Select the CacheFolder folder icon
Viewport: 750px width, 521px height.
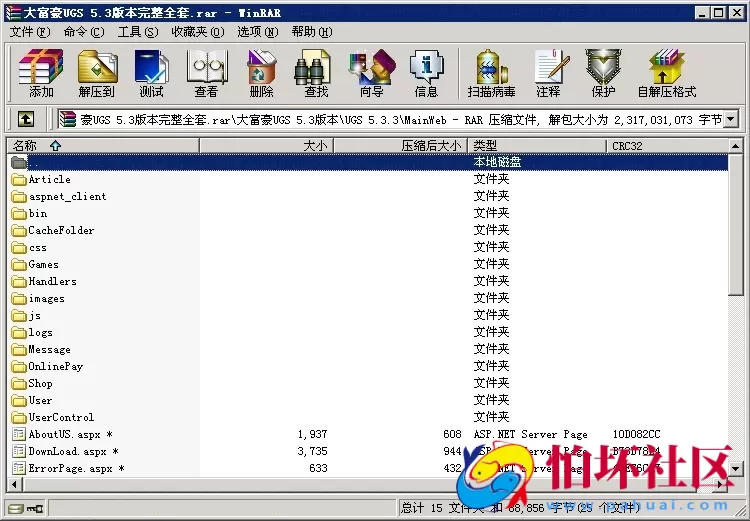click(x=19, y=231)
